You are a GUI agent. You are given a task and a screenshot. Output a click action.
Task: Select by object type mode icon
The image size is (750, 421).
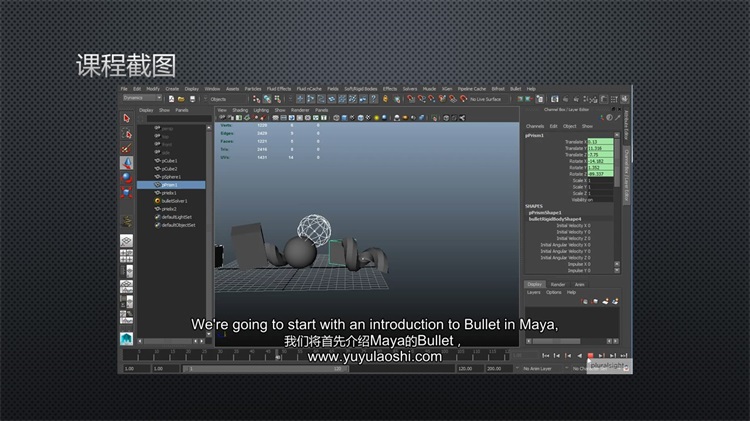point(267,99)
